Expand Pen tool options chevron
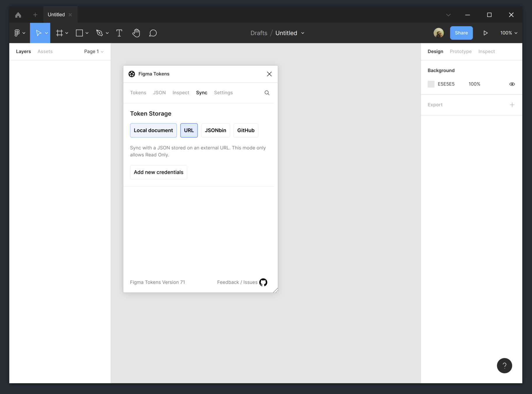 pos(107,33)
